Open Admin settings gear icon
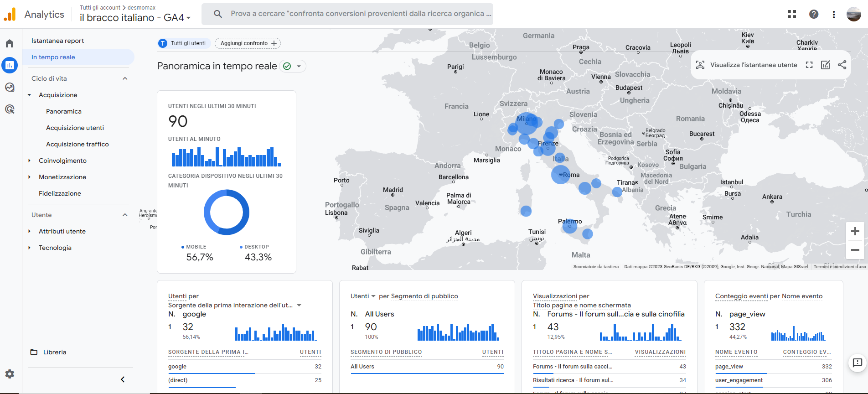The height and width of the screenshot is (394, 868). tap(10, 374)
